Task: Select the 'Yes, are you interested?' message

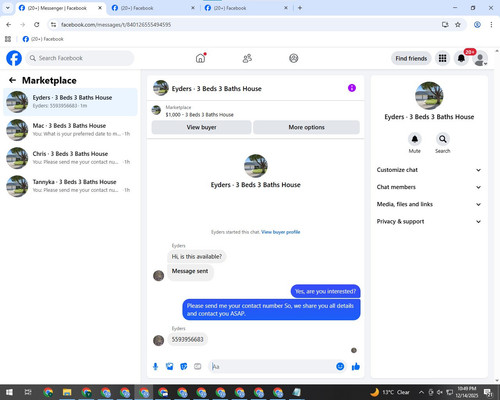Action: click(x=325, y=291)
